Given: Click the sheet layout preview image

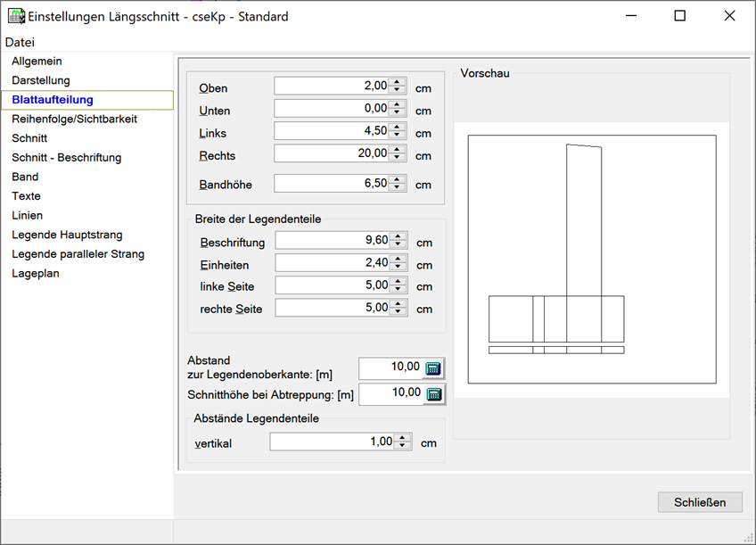Looking at the screenshot, I should coord(591,259).
